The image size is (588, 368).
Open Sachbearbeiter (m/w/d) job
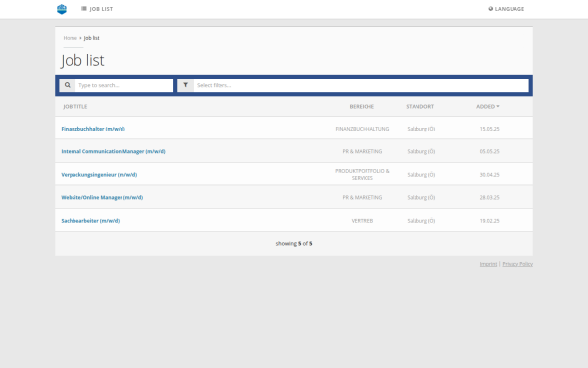click(90, 221)
